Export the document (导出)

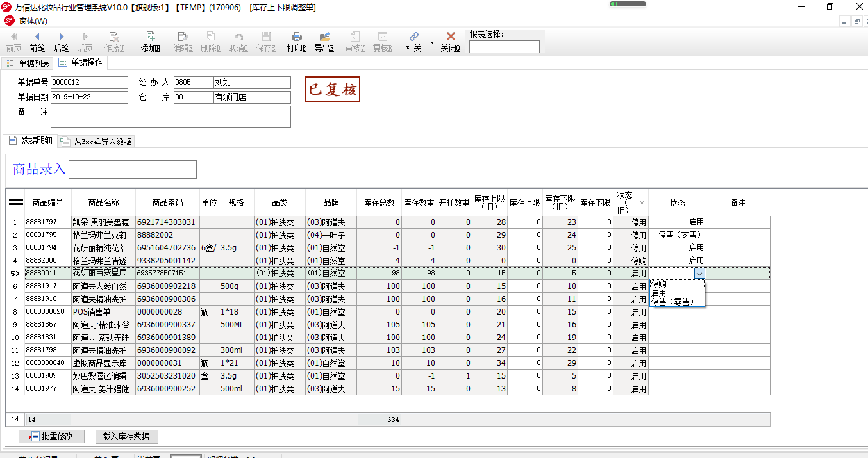coord(324,42)
